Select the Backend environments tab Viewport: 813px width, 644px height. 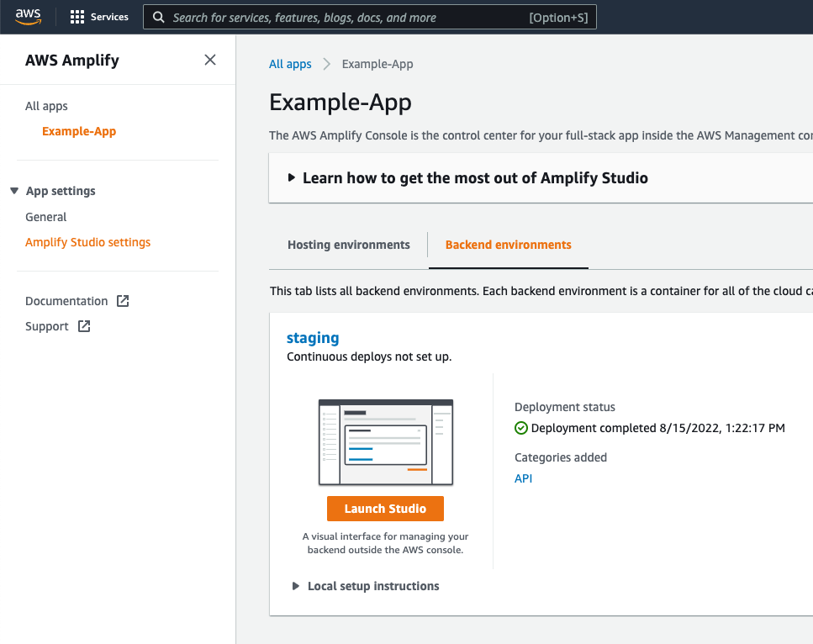(x=508, y=244)
